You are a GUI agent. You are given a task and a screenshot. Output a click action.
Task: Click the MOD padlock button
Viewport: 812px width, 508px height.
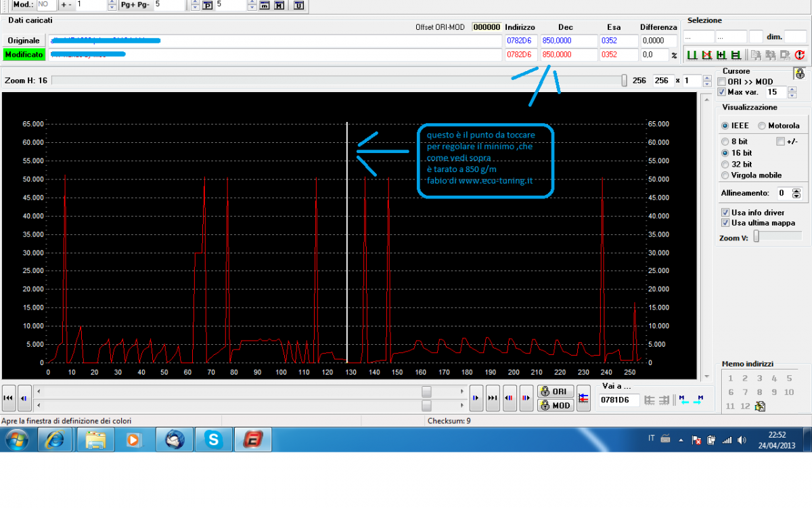pyautogui.click(x=556, y=405)
